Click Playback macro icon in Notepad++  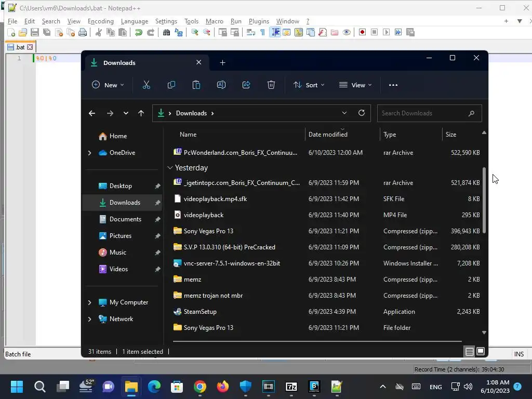tap(386, 32)
